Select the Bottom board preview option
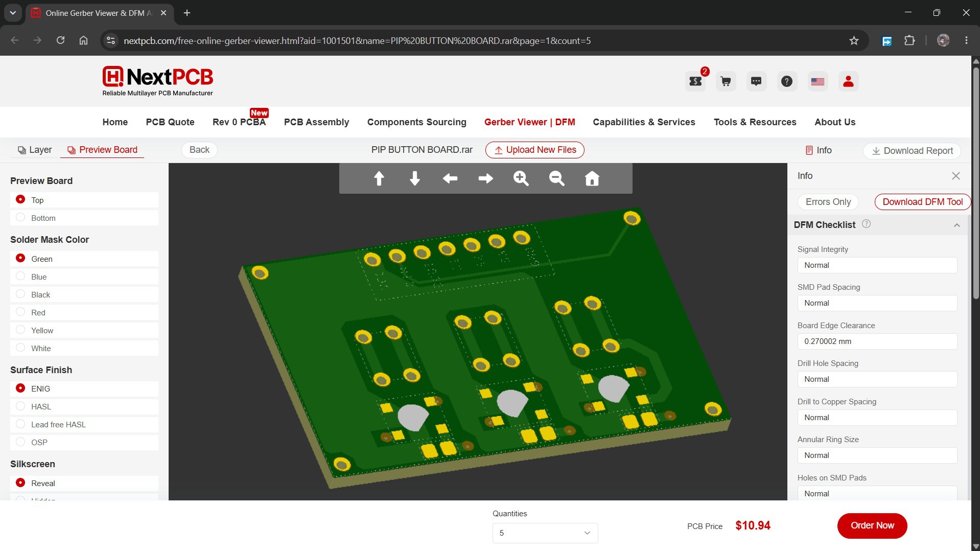The width and height of the screenshot is (980, 551). [84, 218]
